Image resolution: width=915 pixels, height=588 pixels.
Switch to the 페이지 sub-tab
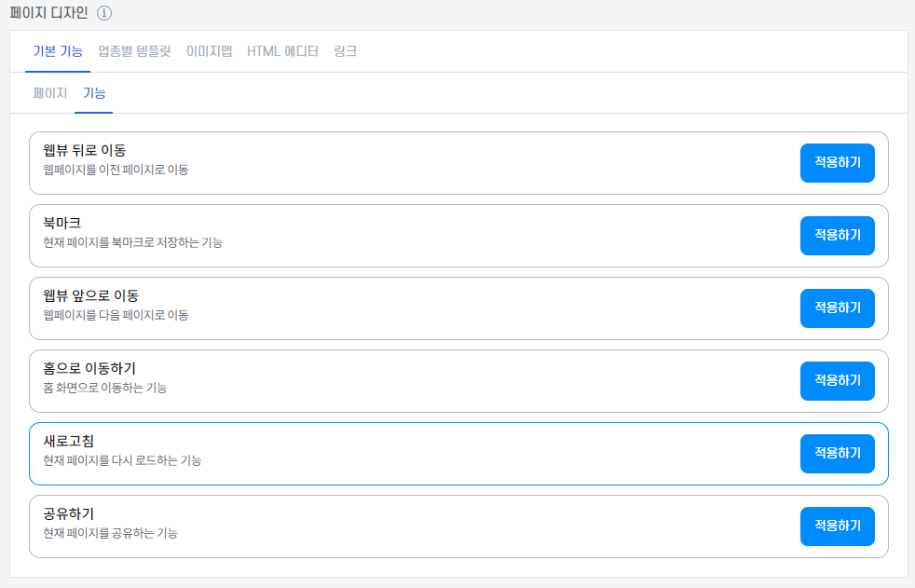[50, 93]
